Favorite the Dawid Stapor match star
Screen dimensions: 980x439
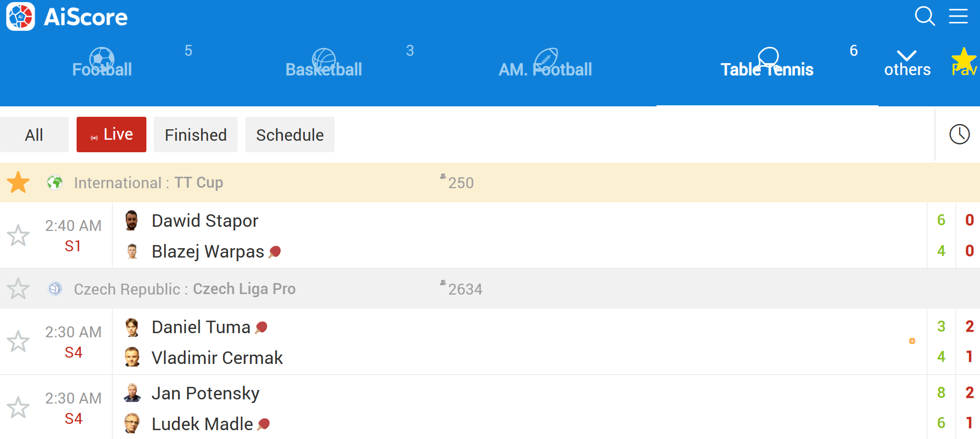[18, 235]
